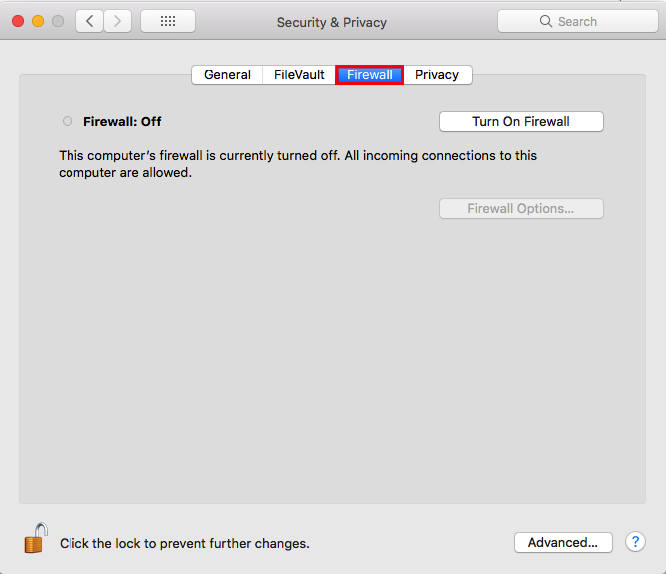Click the magnifying glass search icon
Screen dimensions: 666x574
[546, 21]
